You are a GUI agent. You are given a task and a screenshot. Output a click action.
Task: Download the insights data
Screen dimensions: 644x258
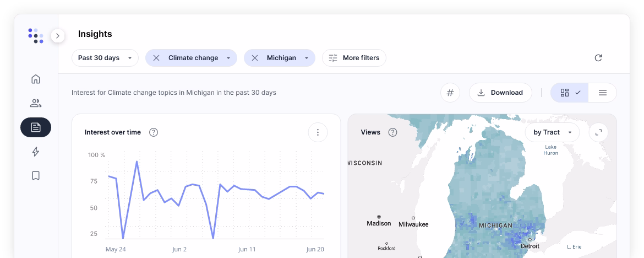click(x=500, y=93)
